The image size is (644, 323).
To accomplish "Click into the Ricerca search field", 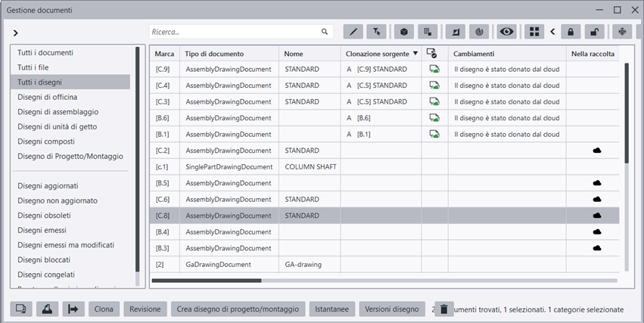I will 235,32.
